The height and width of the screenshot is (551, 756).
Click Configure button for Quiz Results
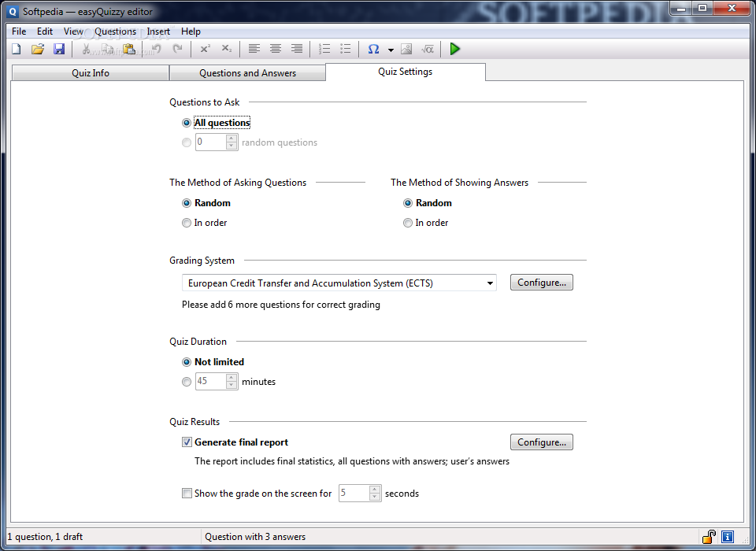542,442
